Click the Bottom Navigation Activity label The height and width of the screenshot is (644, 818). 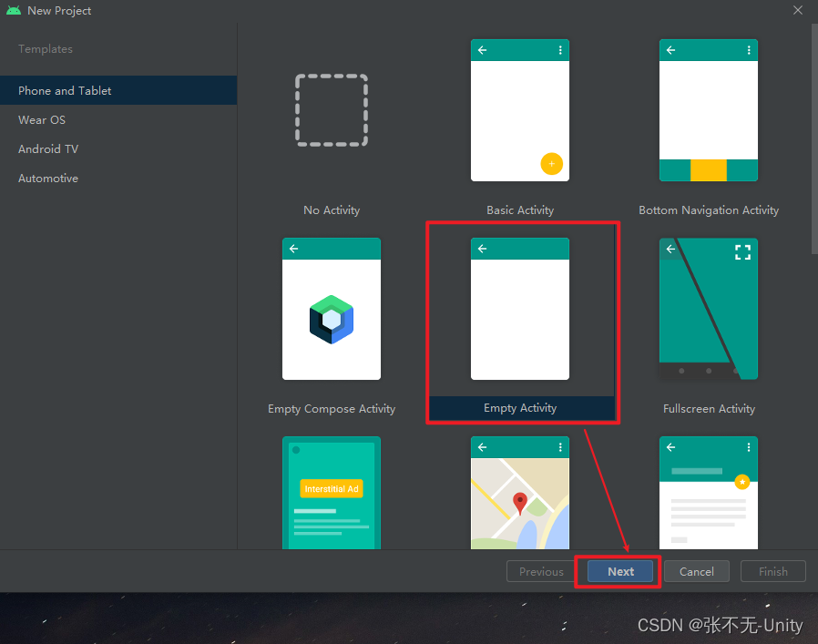click(x=709, y=210)
